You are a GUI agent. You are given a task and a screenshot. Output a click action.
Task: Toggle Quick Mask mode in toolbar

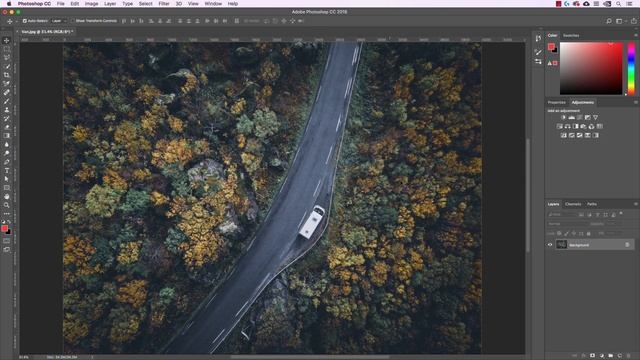[x=7, y=240]
